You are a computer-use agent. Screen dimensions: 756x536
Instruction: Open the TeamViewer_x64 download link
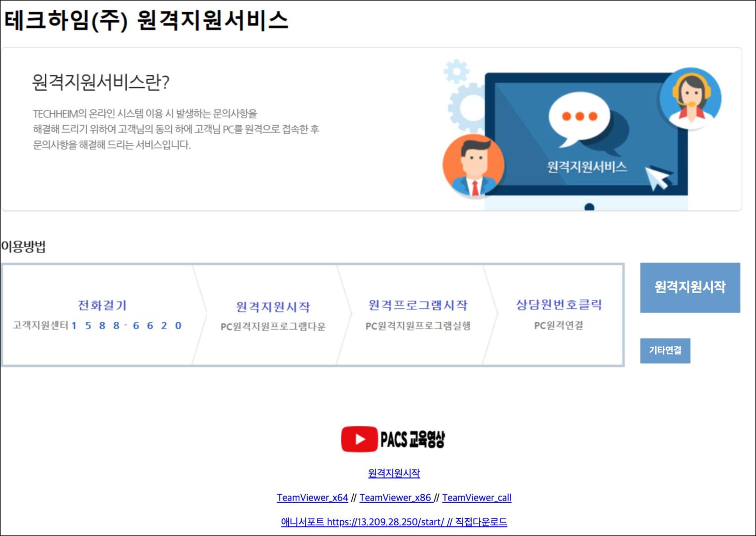coord(312,498)
